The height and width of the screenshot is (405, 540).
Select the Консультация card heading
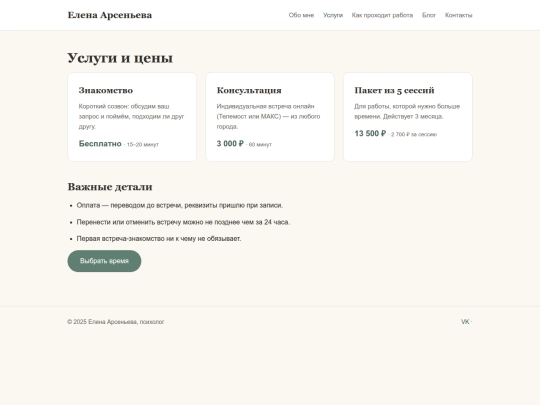click(249, 90)
